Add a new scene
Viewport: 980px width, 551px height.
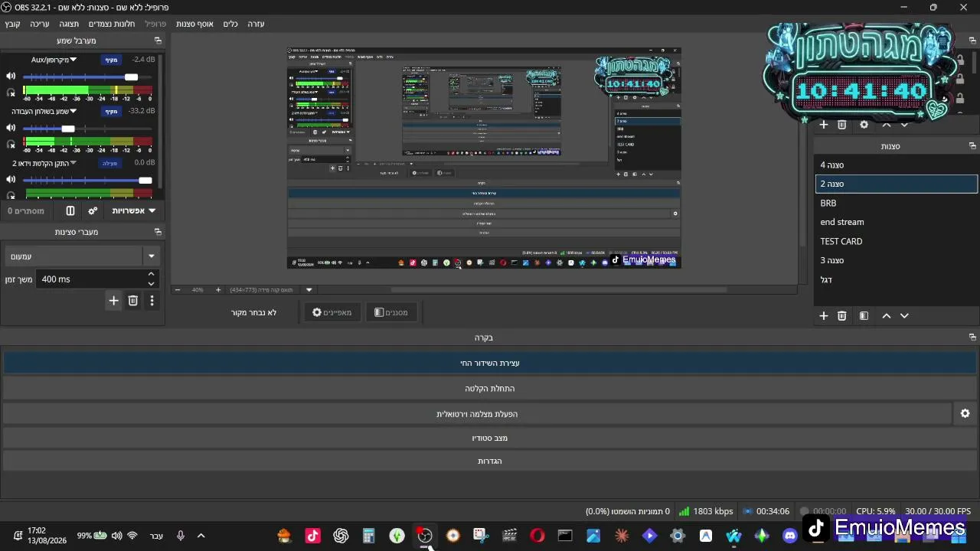[x=824, y=315]
